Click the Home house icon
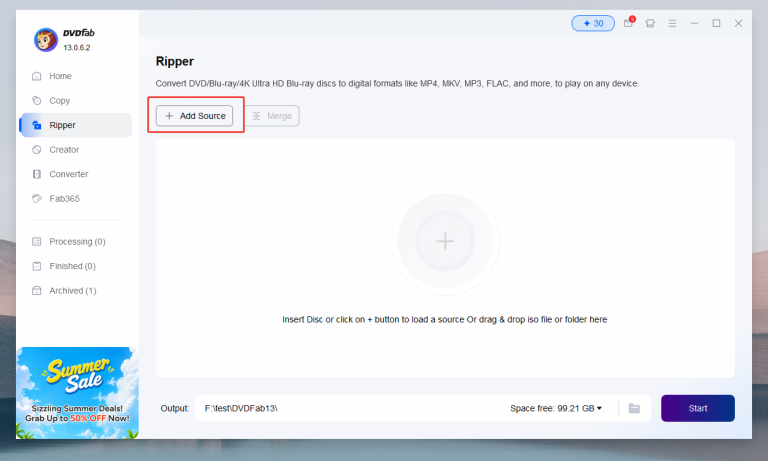The height and width of the screenshot is (461, 768). tap(37, 76)
